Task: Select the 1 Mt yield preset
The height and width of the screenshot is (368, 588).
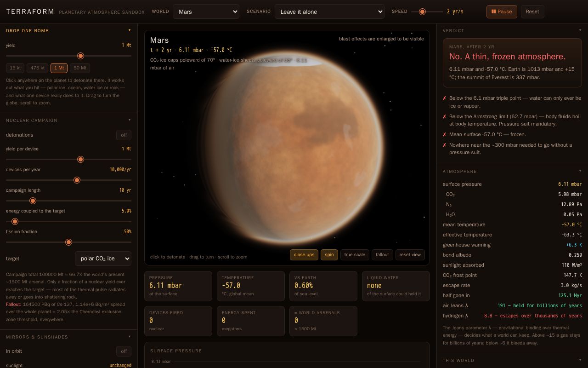Action: (x=59, y=68)
